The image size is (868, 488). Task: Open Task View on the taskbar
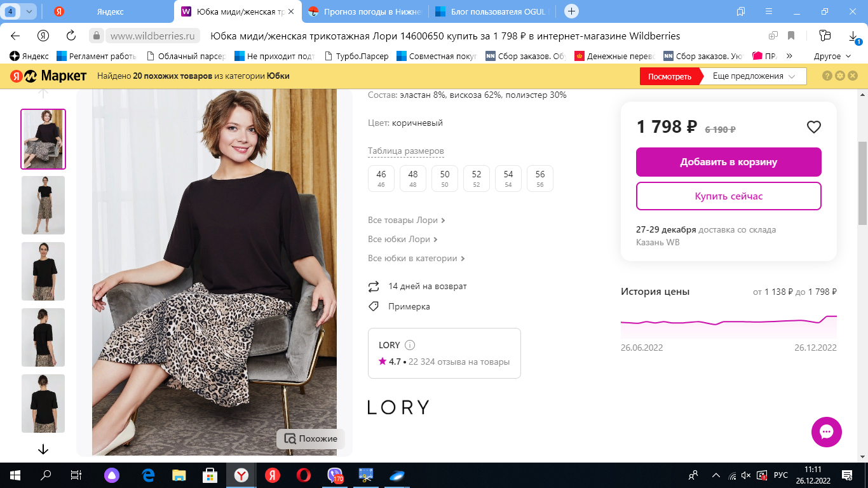click(76, 475)
